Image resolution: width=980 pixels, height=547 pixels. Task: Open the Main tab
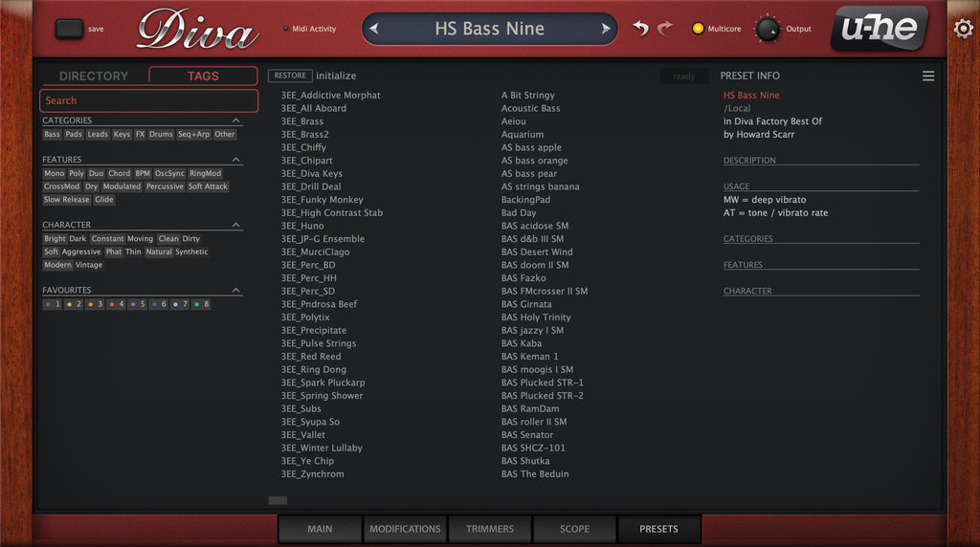[x=320, y=529]
